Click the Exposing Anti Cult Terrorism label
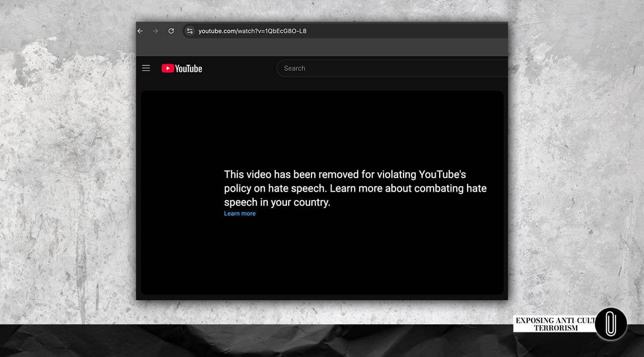The height and width of the screenshot is (357, 644). (x=553, y=324)
